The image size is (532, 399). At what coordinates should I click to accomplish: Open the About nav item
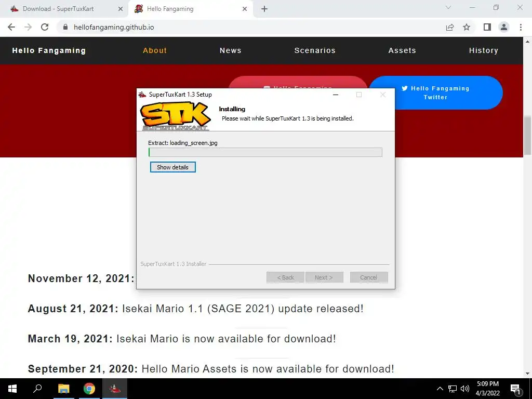(x=155, y=50)
